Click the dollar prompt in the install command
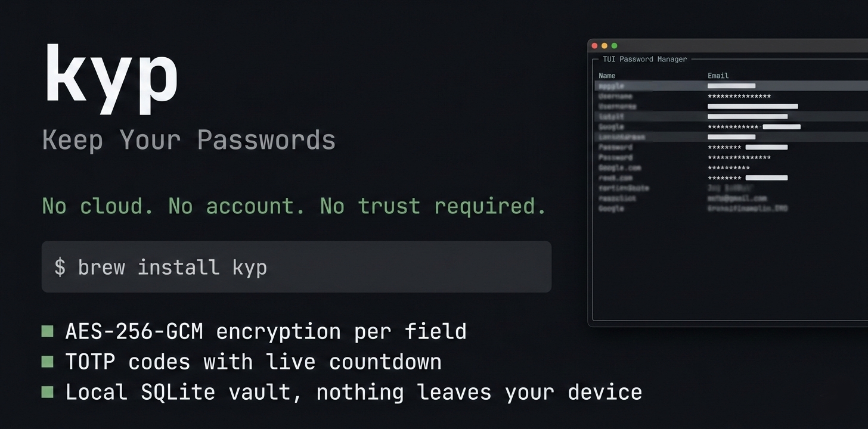This screenshot has height=429, width=868. [x=60, y=267]
